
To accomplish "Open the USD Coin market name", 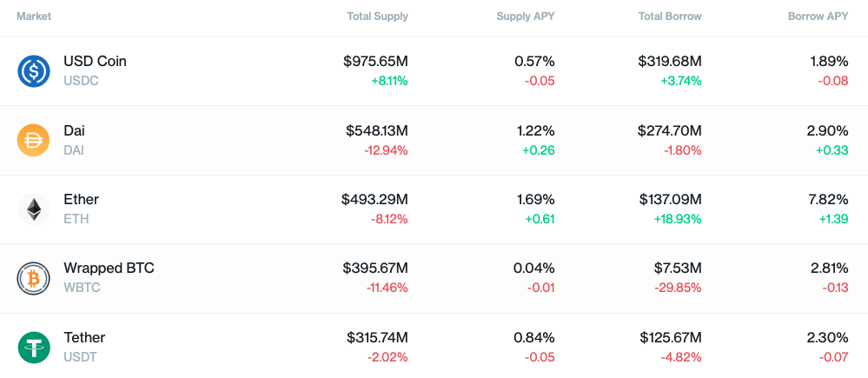I will pos(96,61).
